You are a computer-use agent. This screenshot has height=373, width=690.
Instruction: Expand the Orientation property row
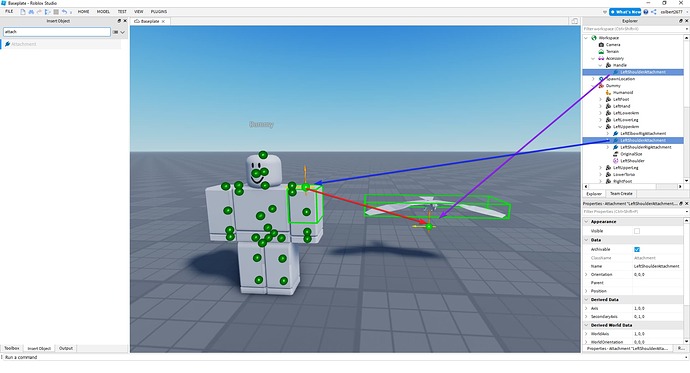click(586, 274)
